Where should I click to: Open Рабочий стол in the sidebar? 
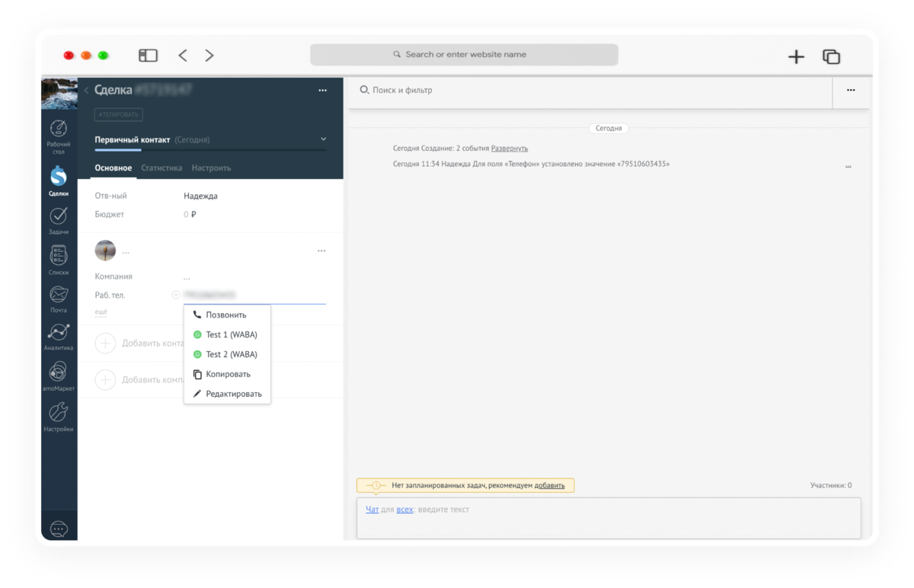point(59,136)
